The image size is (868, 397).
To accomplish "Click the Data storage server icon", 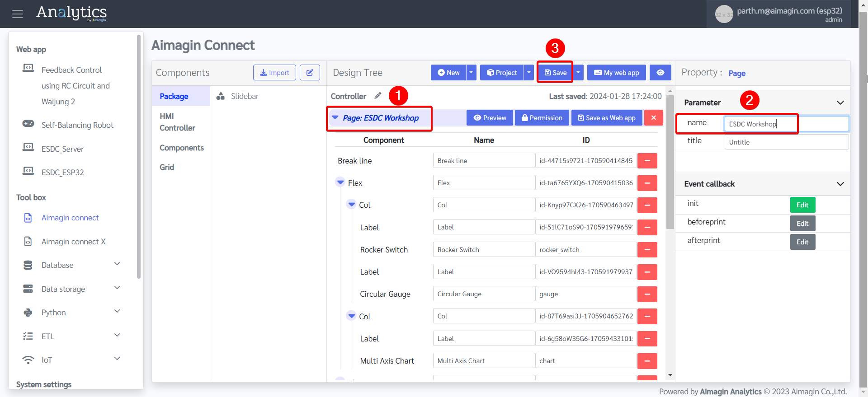I will 28,289.
